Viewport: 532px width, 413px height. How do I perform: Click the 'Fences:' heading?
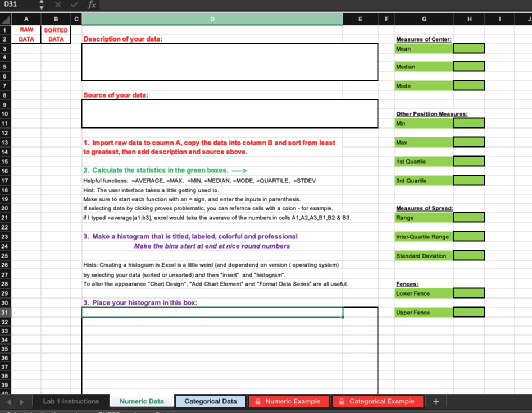tap(407, 284)
